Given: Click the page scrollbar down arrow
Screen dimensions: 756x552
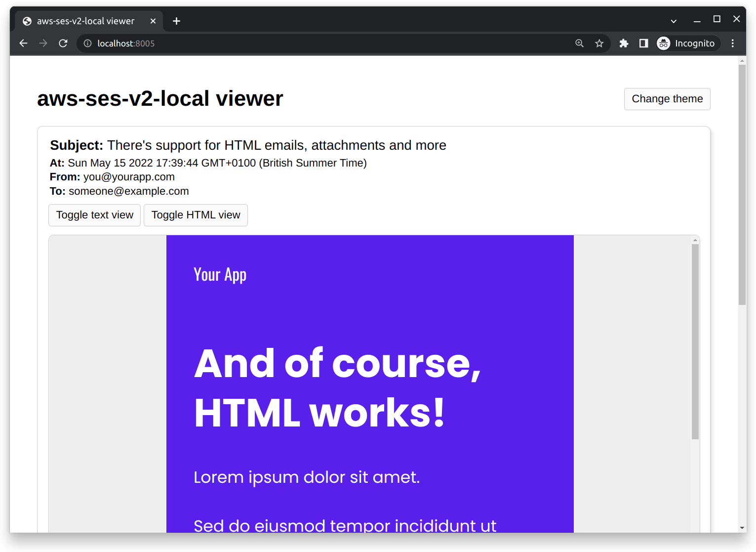Looking at the screenshot, I should point(742,528).
